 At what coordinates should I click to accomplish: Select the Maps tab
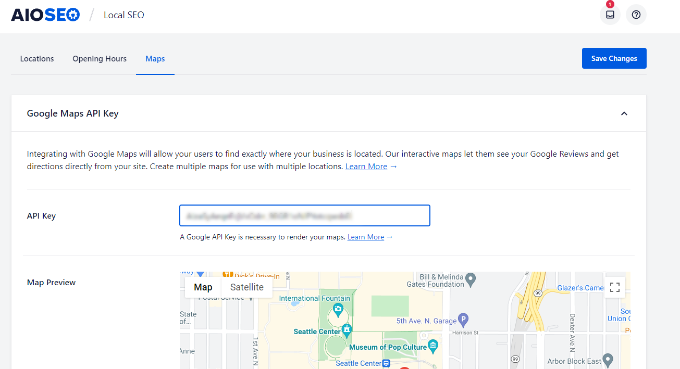[x=155, y=59]
